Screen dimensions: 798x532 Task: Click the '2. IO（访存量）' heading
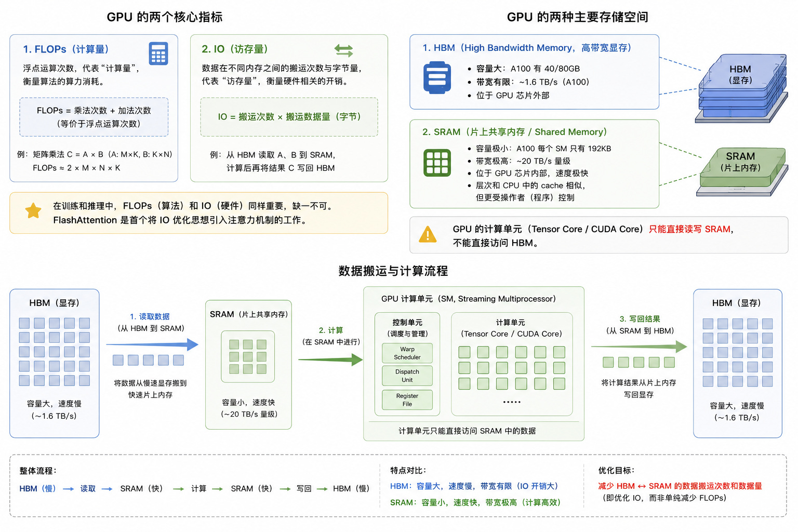point(235,49)
